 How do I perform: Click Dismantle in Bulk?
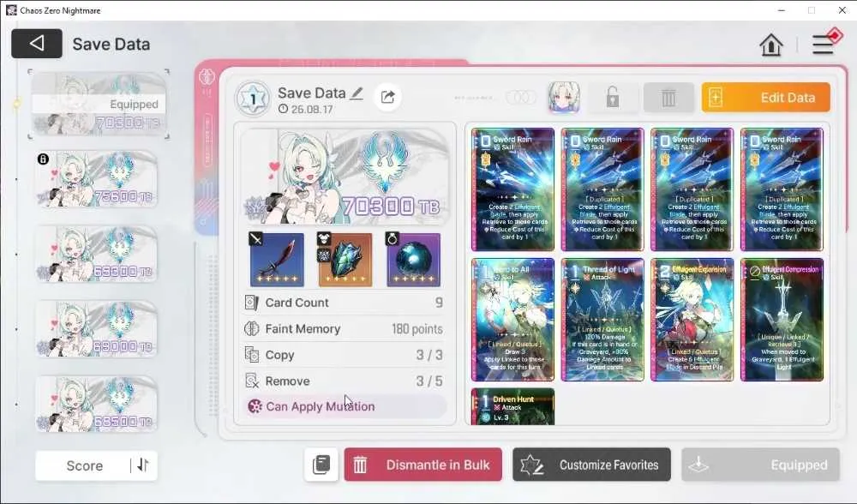click(423, 465)
